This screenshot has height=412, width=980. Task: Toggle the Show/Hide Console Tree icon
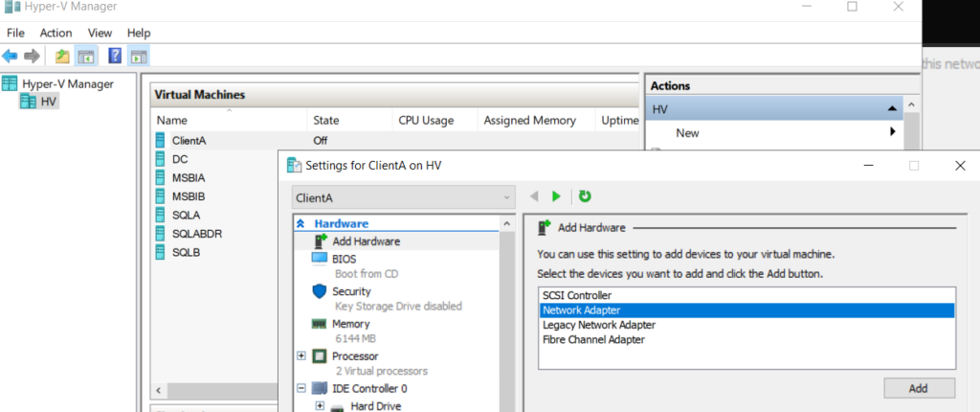click(x=84, y=57)
